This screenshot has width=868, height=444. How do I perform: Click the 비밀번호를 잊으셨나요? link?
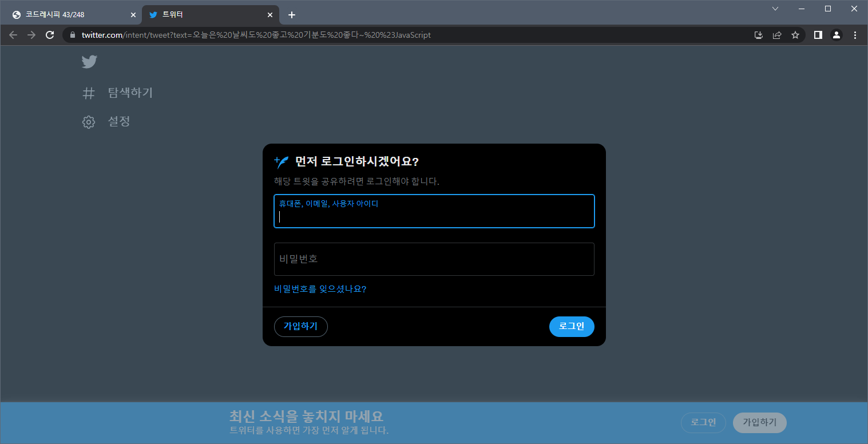point(320,289)
